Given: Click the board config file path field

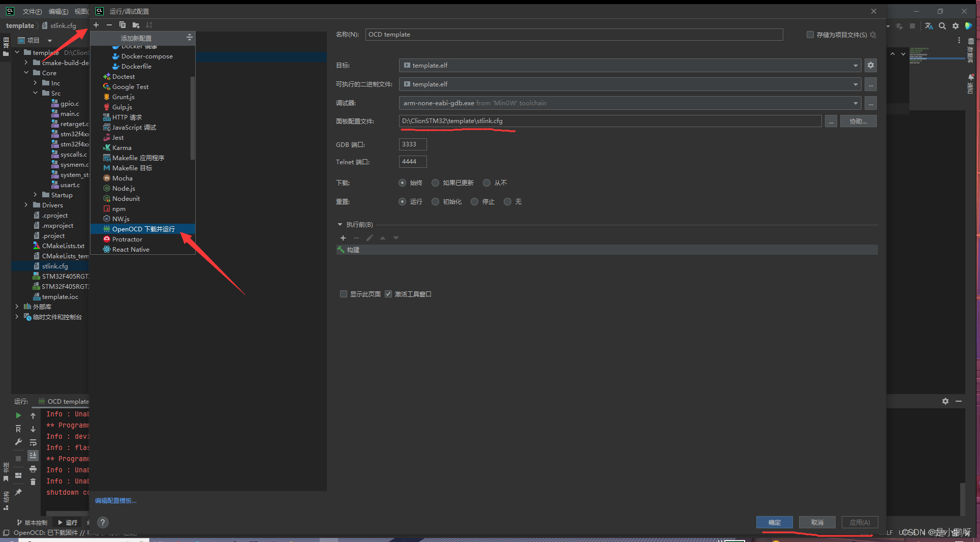Looking at the screenshot, I should 610,121.
